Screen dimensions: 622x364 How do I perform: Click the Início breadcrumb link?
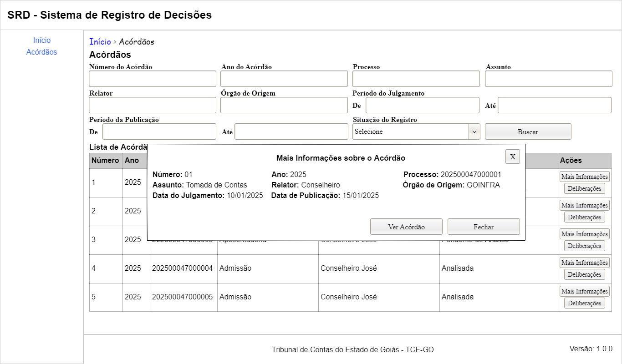coord(100,42)
